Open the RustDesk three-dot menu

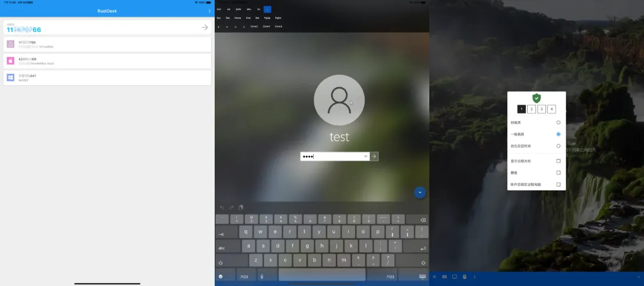tap(210, 11)
